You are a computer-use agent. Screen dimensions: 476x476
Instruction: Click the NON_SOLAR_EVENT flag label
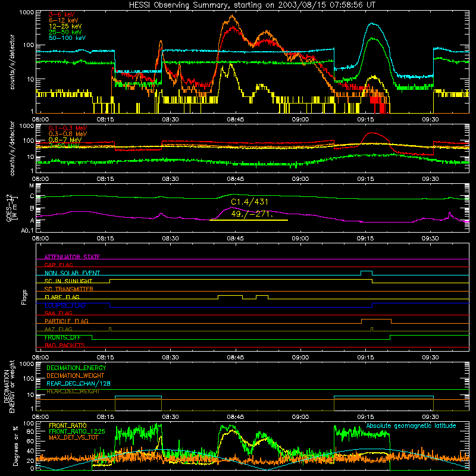[x=72, y=273]
